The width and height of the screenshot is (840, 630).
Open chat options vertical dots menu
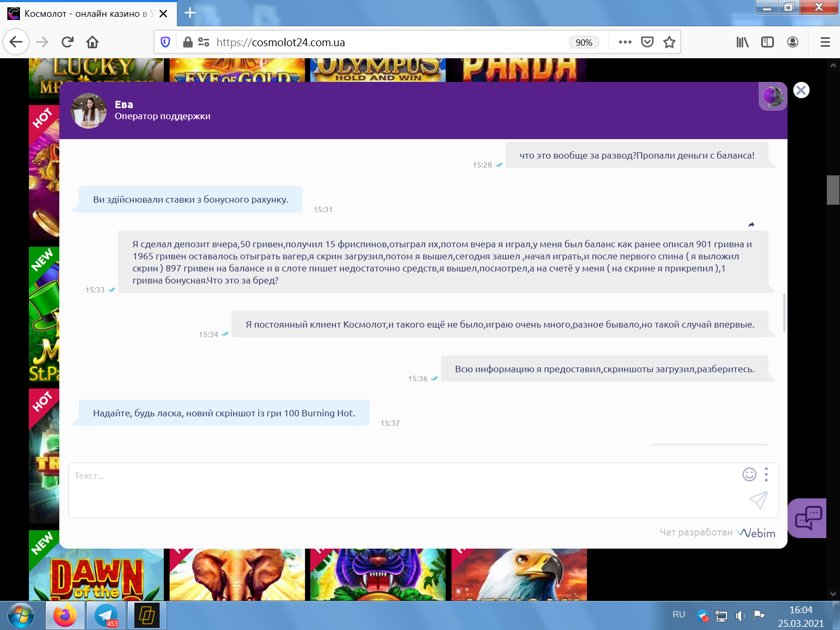(766, 474)
